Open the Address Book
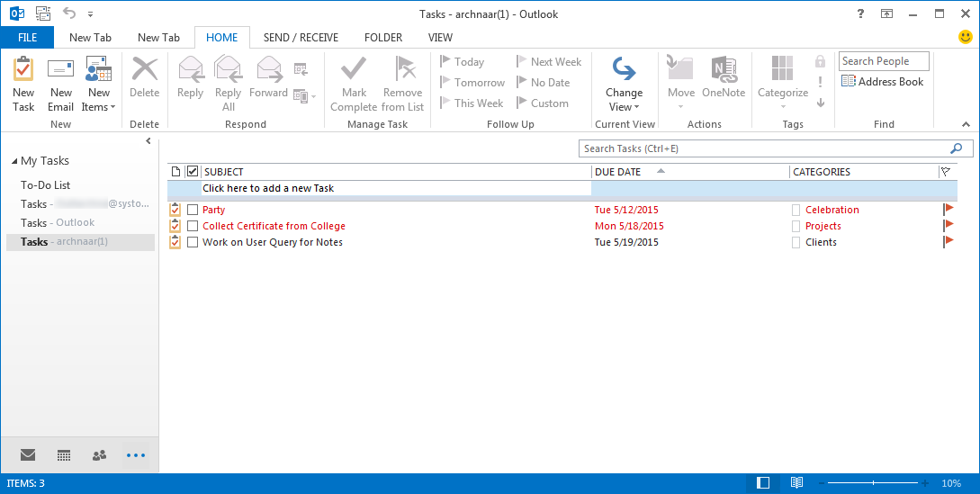 pos(883,81)
